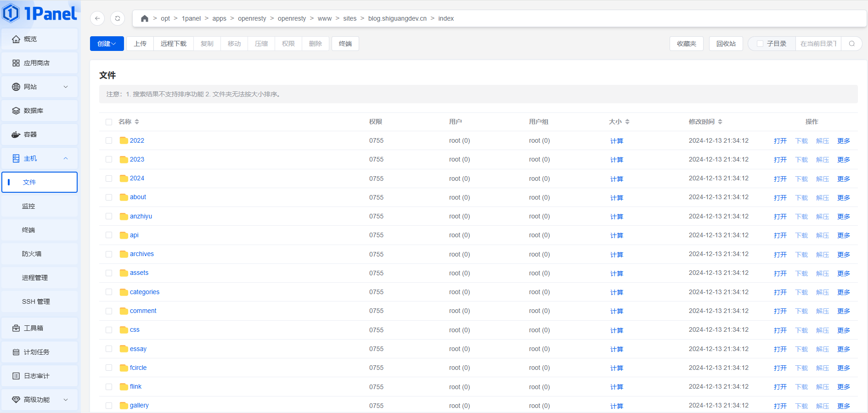Jump to the www path segment
The height and width of the screenshot is (413, 868).
click(x=325, y=18)
